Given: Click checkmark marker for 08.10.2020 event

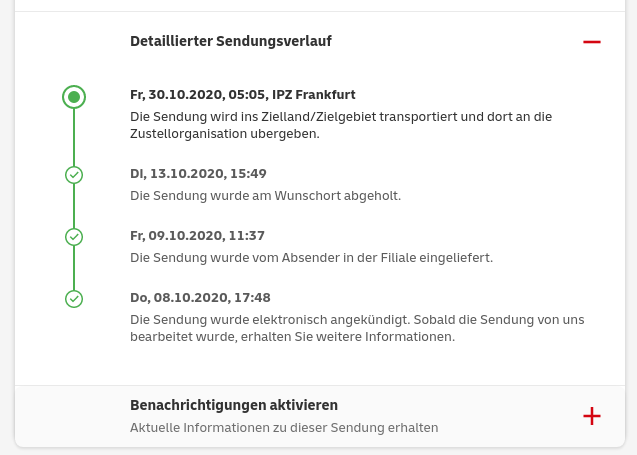Looking at the screenshot, I should tap(74, 299).
